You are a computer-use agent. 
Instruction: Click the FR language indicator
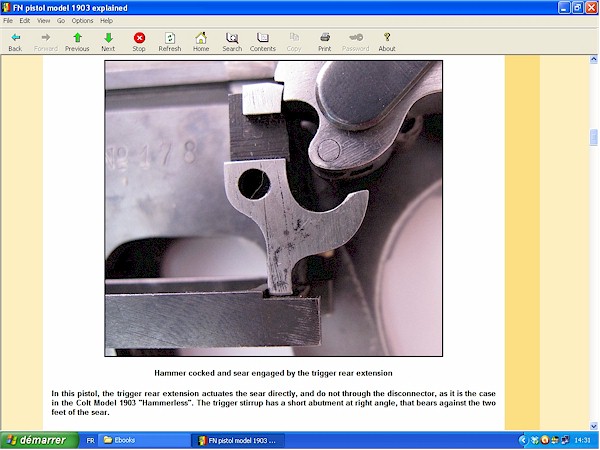tap(90, 440)
